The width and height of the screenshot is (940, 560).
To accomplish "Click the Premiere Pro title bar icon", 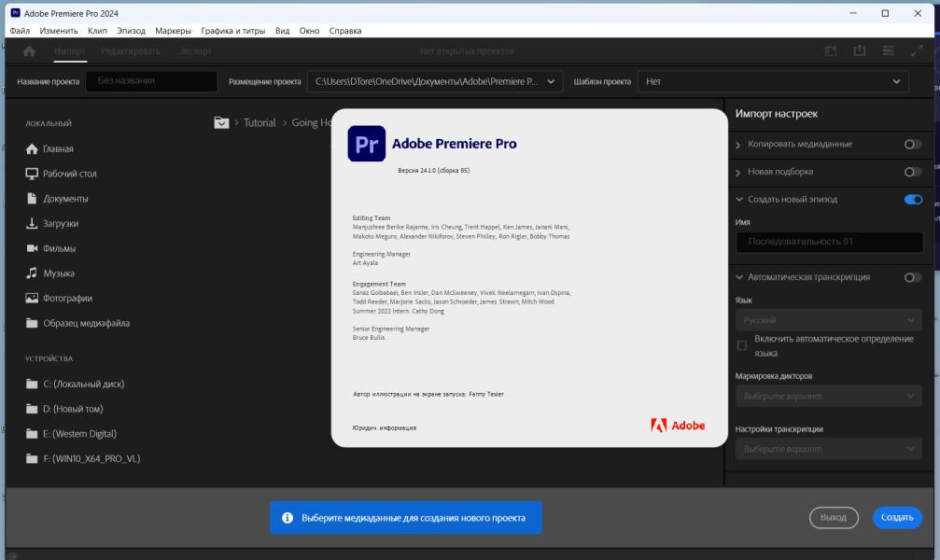I will click(15, 13).
